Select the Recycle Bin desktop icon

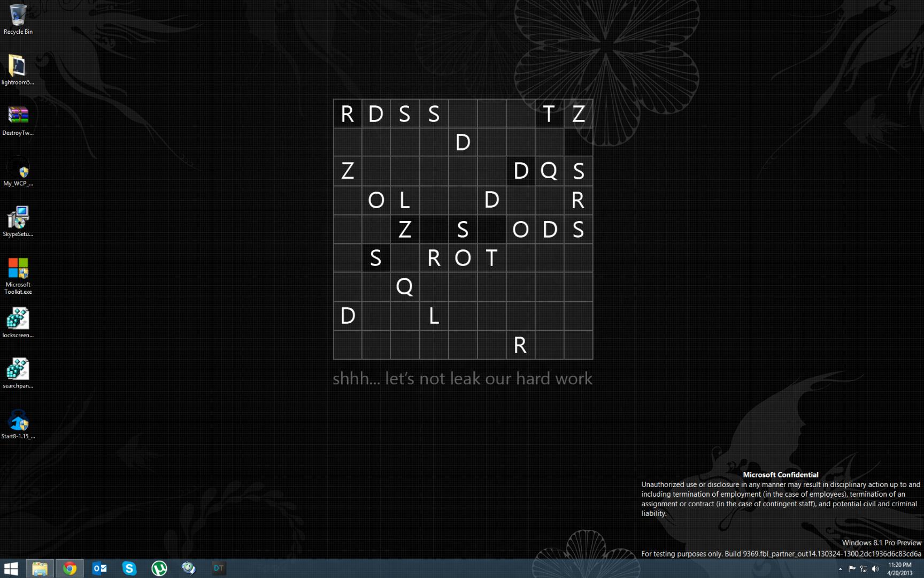coord(18,19)
